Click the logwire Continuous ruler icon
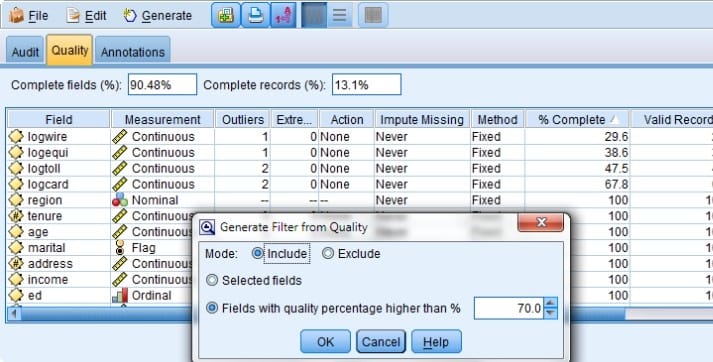This screenshot has height=362, width=713. pos(120,136)
